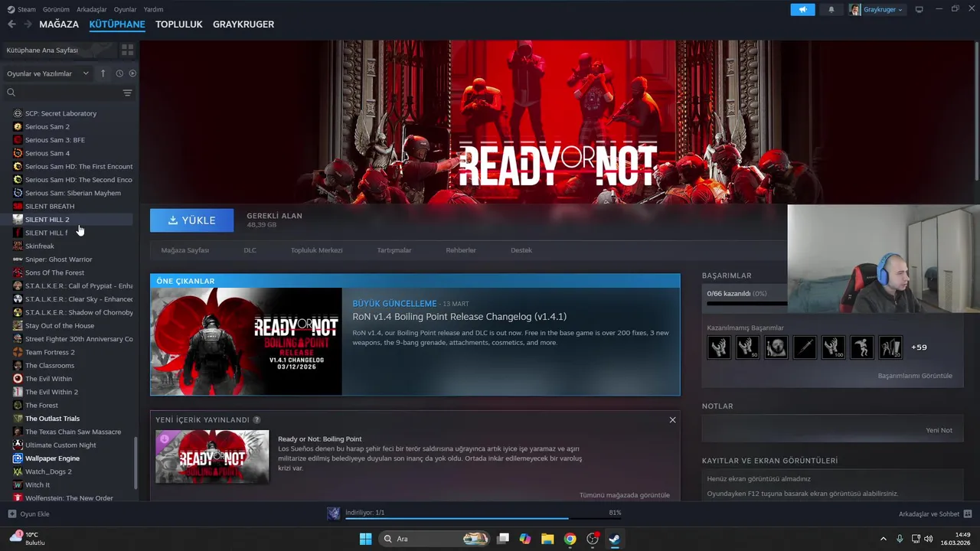This screenshot has width=980, height=551.
Task: Click the download progress bar
Action: coord(482,518)
